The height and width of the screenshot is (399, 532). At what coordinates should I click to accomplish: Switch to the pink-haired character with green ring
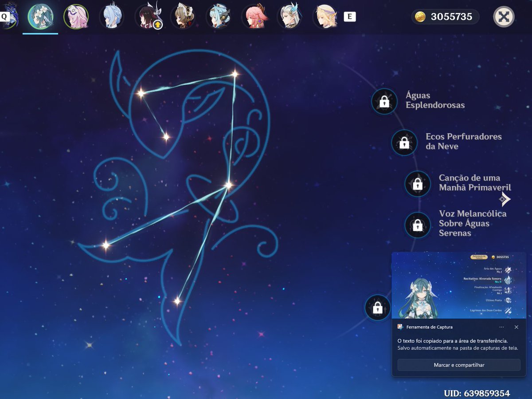tap(76, 17)
